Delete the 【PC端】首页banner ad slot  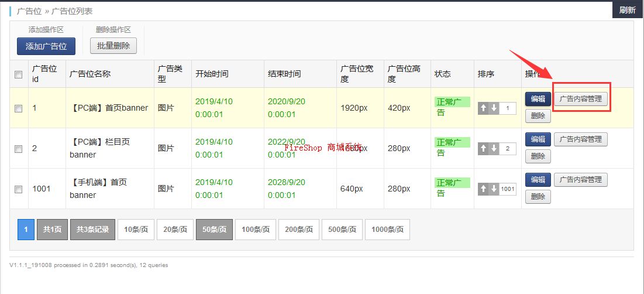[538, 116]
